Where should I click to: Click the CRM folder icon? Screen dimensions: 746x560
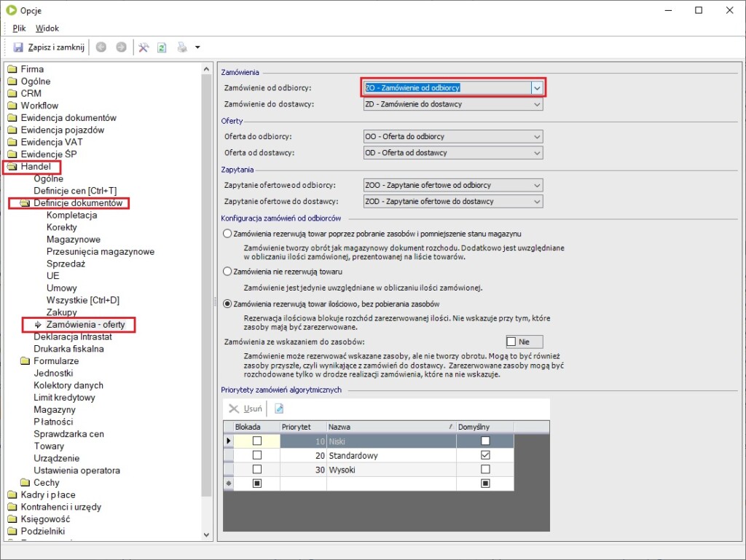click(12, 94)
